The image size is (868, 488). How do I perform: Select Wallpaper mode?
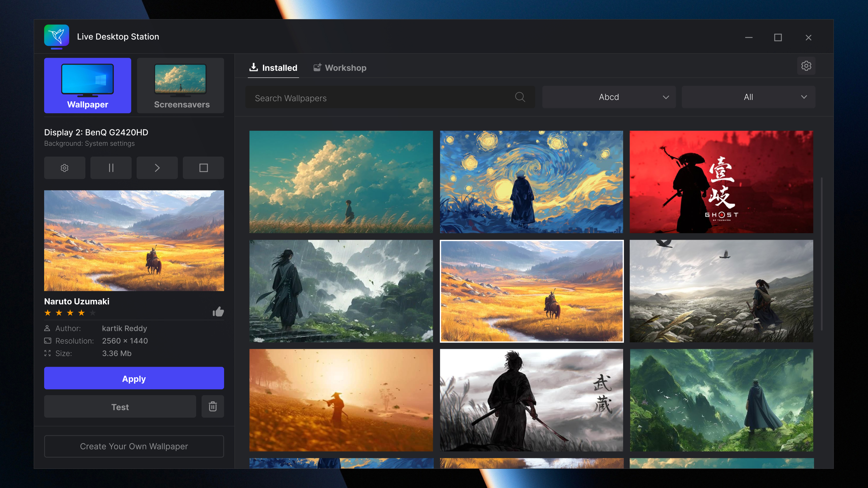pos(87,85)
